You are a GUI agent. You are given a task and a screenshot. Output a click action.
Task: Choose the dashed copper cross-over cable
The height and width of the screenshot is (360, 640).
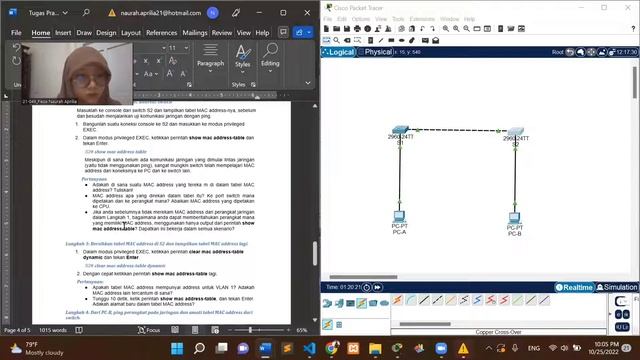point(438,300)
